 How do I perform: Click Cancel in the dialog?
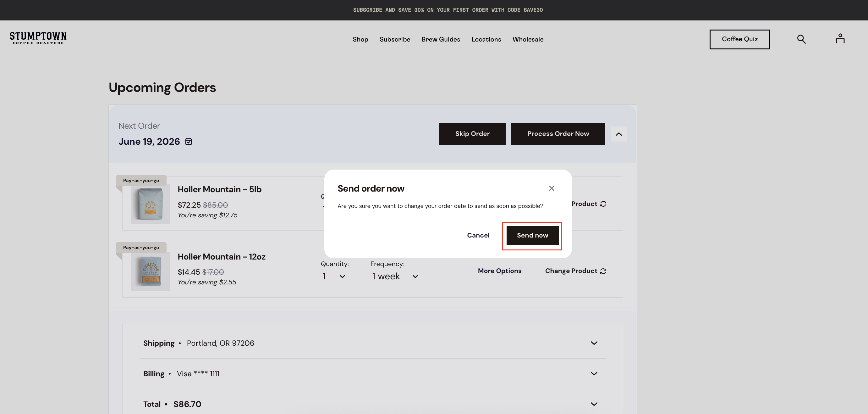click(478, 236)
